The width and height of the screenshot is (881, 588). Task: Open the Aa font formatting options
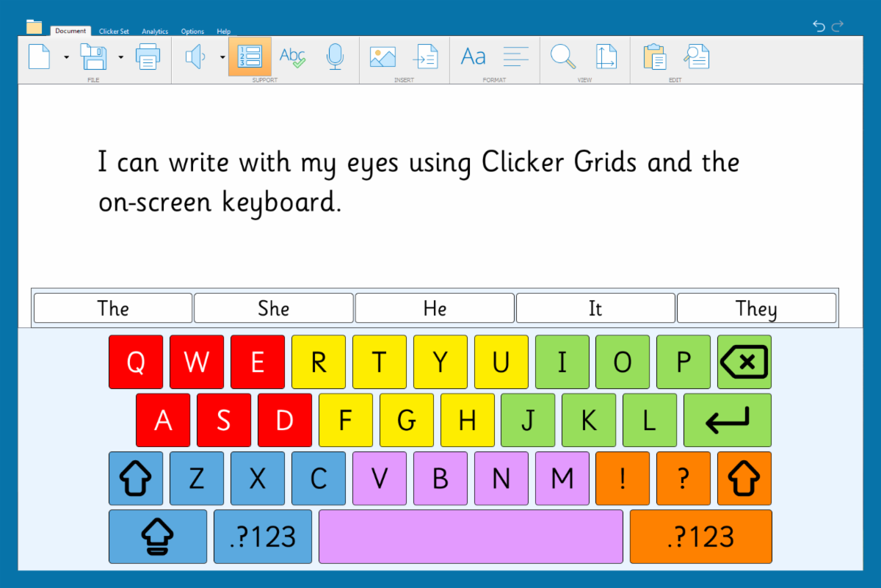(x=473, y=57)
